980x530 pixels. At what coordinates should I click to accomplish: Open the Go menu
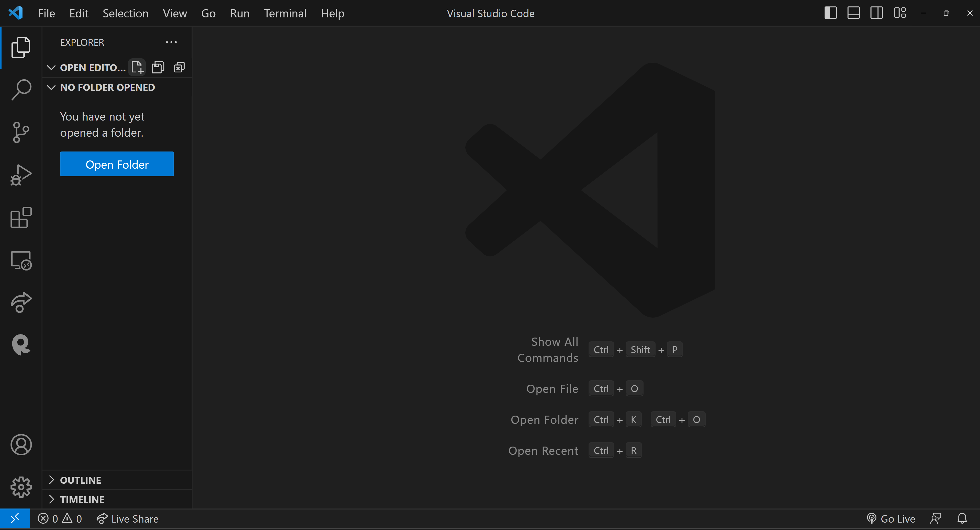208,13
